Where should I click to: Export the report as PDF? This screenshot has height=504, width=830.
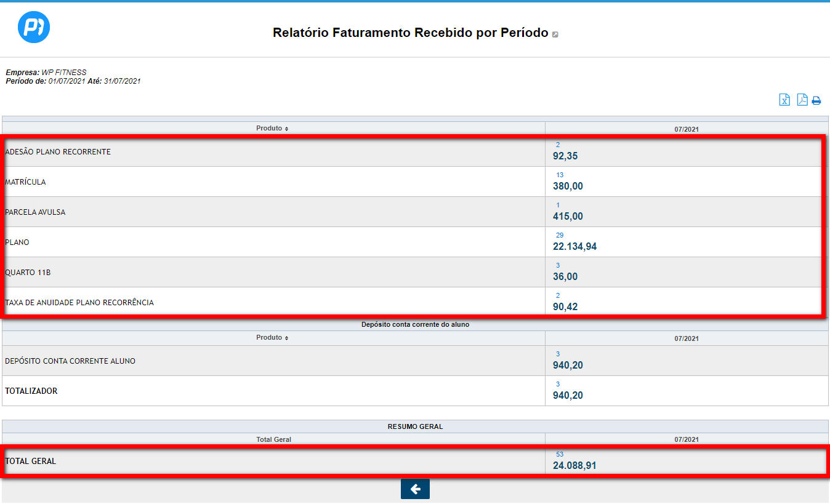click(x=802, y=100)
